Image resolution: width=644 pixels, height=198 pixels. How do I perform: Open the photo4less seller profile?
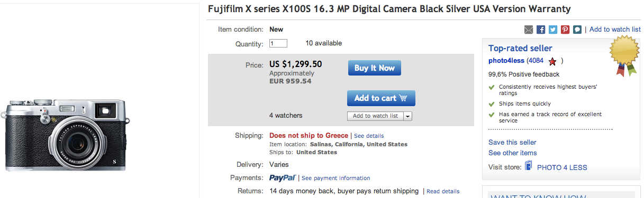point(506,61)
